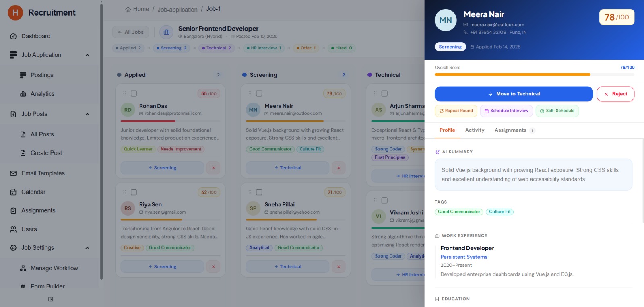
Task: Open the Assignments tab in candidate panel
Action: tap(510, 130)
